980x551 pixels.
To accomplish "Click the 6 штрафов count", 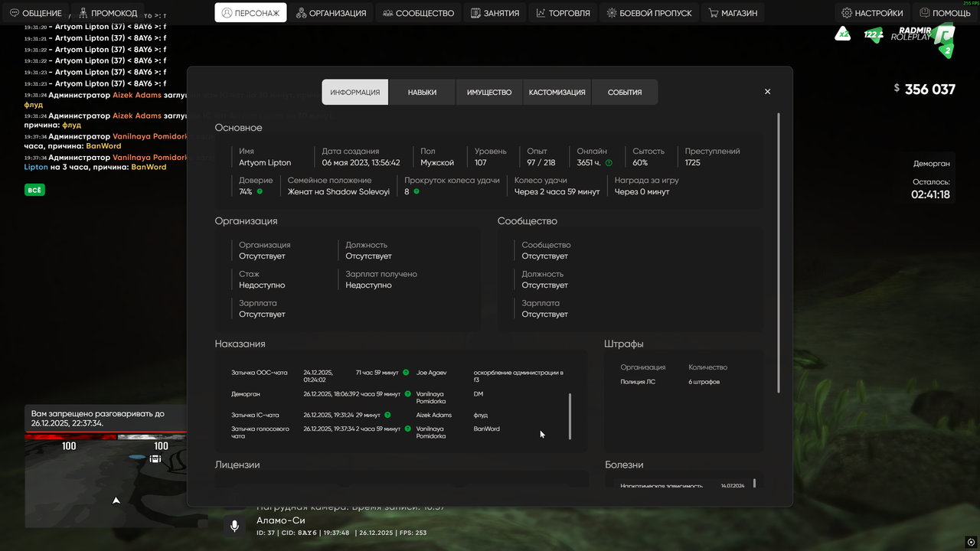I will (x=704, y=382).
